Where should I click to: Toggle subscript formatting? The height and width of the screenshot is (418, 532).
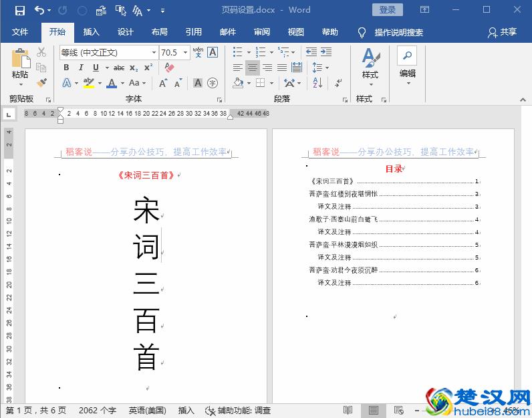coord(134,68)
